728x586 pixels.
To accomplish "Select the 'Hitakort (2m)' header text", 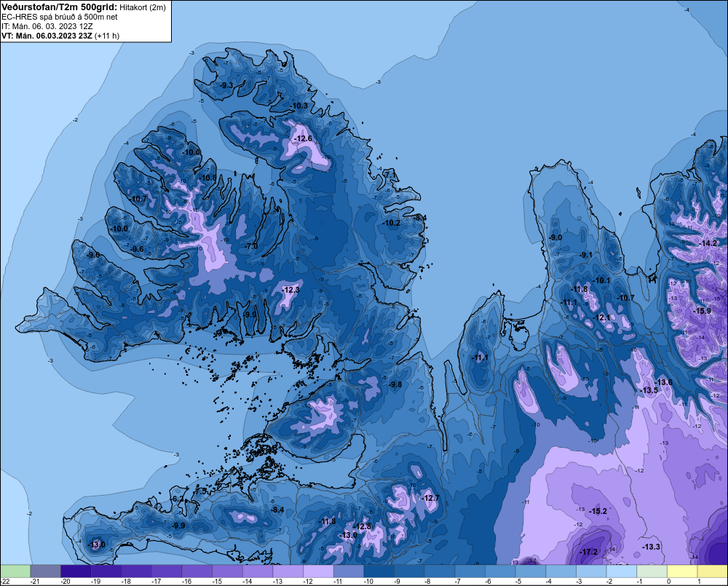I will coord(143,7).
